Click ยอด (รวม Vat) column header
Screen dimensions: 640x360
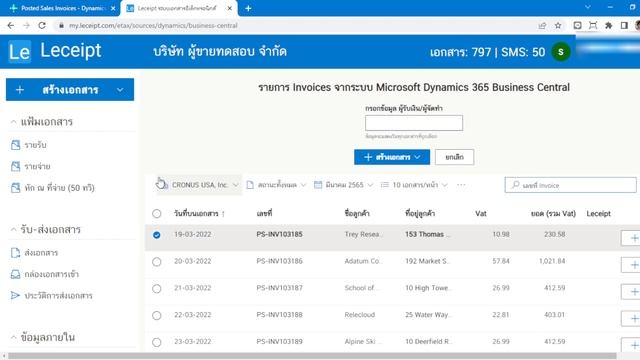pos(553,213)
